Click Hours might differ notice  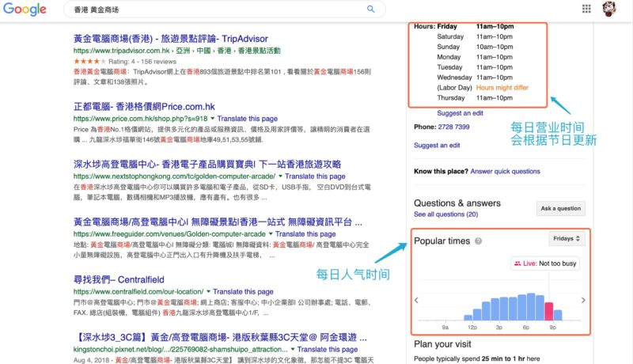(502, 88)
